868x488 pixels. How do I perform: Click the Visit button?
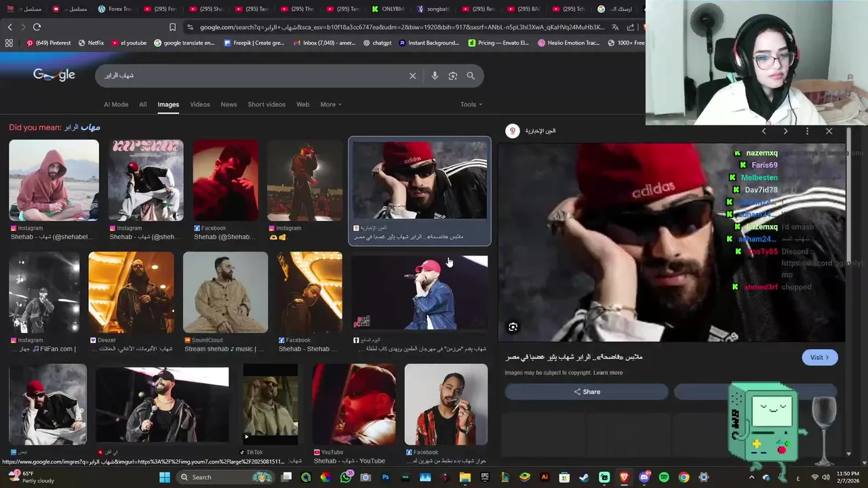point(820,357)
